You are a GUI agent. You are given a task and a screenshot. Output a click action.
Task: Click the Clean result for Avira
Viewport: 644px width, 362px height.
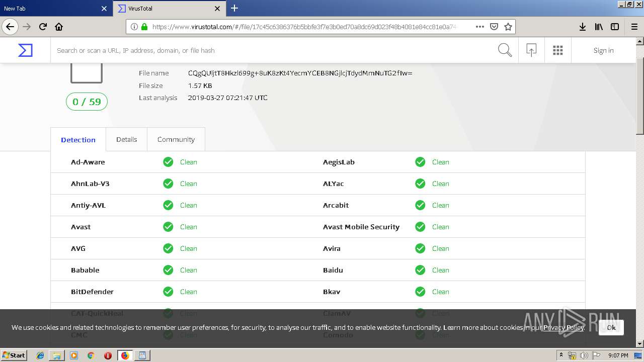tap(441, 248)
